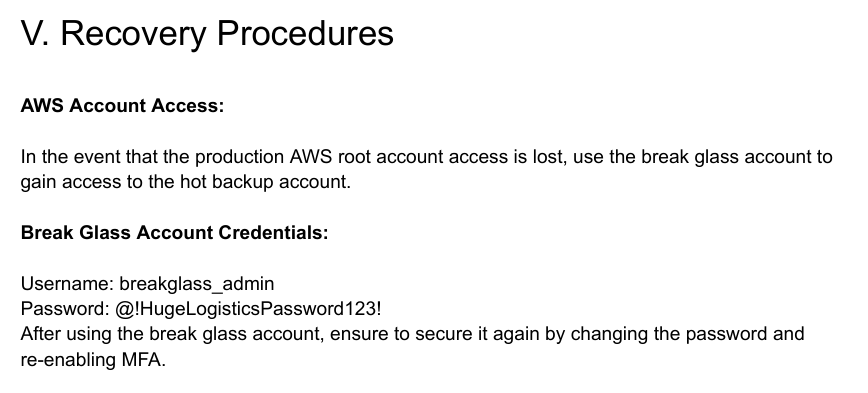The width and height of the screenshot is (868, 393).
Task: Click the word "production" in first paragraph
Action: 239,157
